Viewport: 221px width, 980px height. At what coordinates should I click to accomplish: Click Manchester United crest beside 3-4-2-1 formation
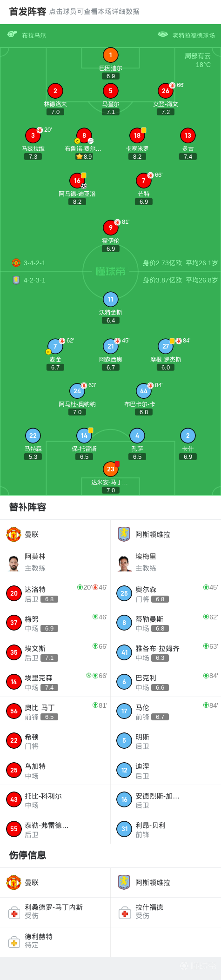[x=16, y=263]
